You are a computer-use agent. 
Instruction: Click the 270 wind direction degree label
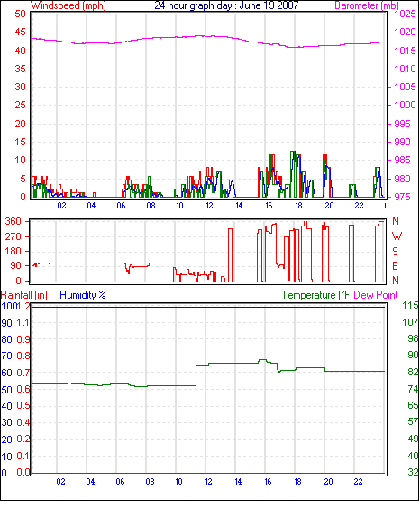14,236
